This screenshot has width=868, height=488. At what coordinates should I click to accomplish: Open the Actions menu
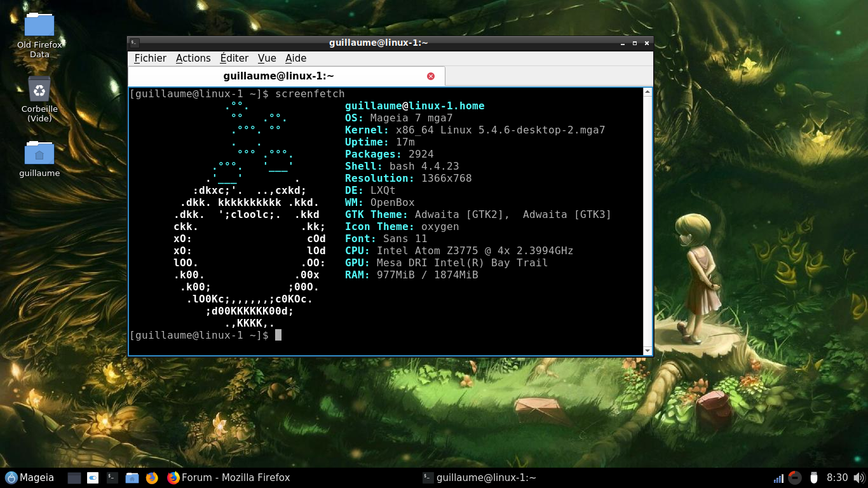click(193, 58)
